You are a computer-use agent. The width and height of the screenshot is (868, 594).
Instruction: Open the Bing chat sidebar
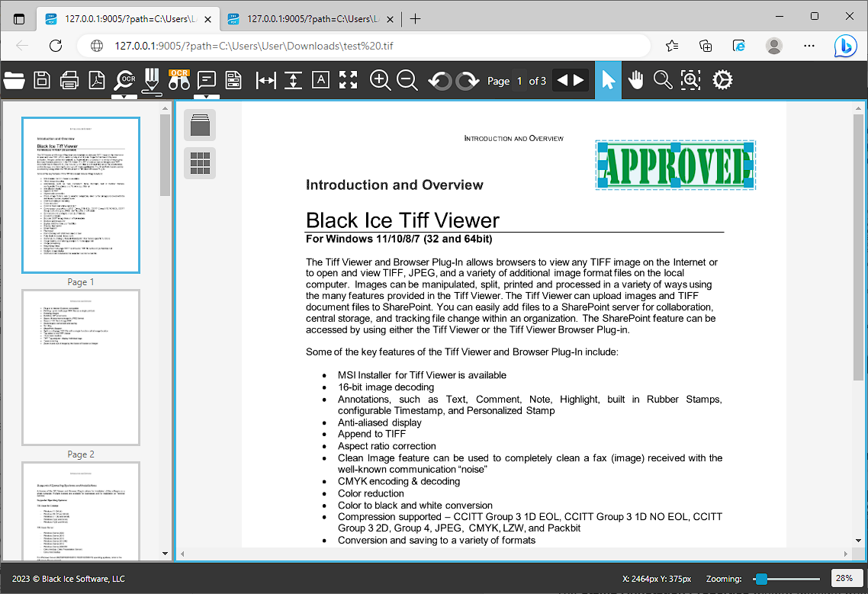click(x=845, y=46)
